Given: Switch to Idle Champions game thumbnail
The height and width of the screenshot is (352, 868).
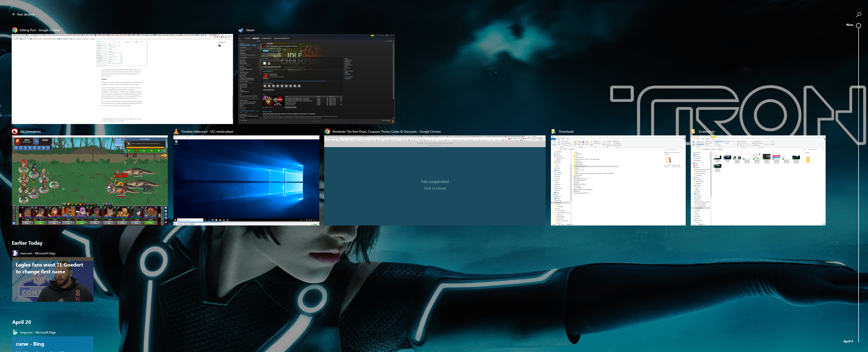Looking at the screenshot, I should pyautogui.click(x=90, y=180).
